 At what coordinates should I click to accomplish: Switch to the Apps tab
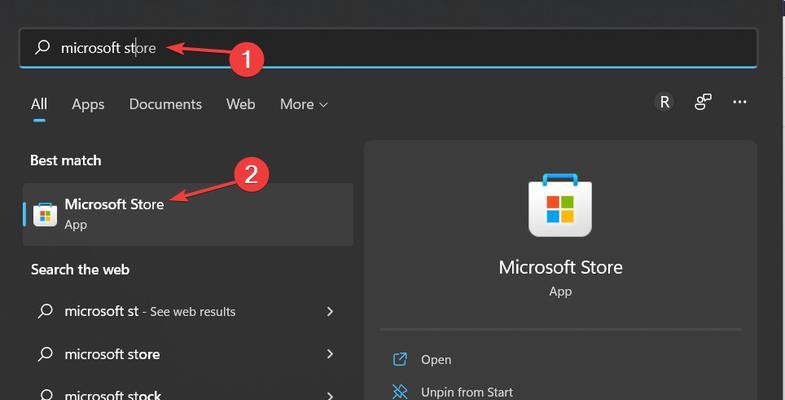pos(88,104)
